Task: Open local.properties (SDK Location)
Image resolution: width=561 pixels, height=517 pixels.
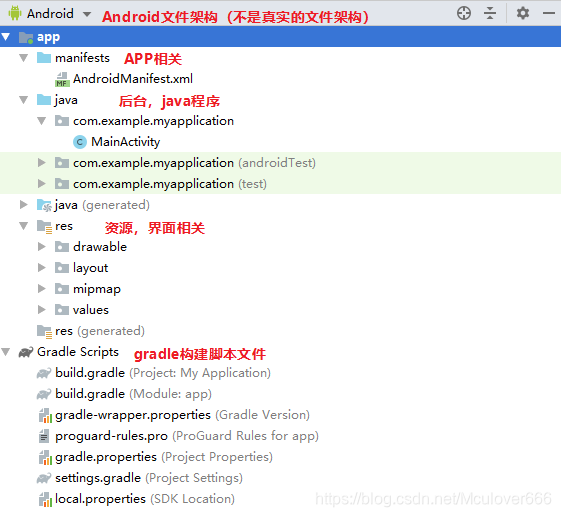Action: [145, 499]
